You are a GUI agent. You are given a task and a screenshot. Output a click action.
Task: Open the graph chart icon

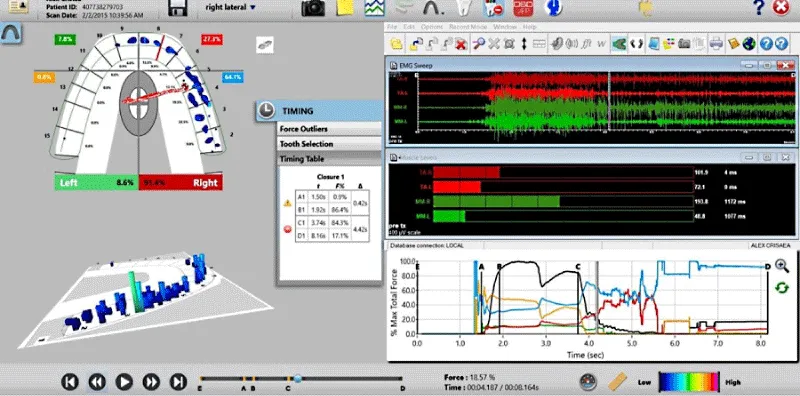coord(374,7)
